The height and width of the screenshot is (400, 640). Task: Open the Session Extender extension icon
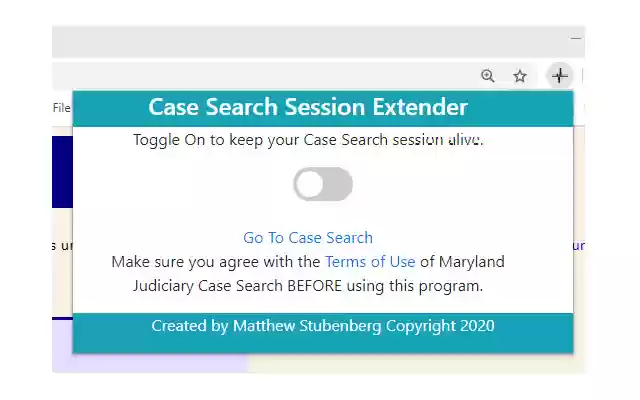point(560,76)
